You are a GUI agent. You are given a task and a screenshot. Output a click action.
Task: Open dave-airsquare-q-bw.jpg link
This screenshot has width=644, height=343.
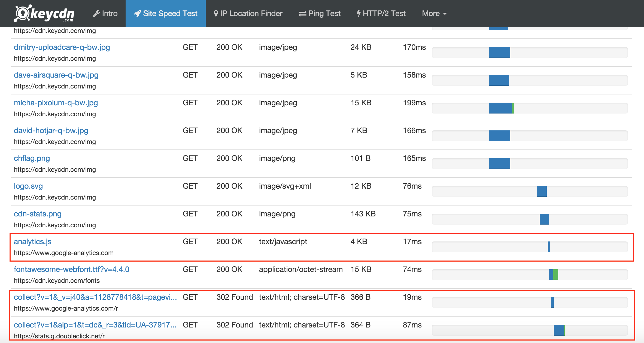[56, 75]
